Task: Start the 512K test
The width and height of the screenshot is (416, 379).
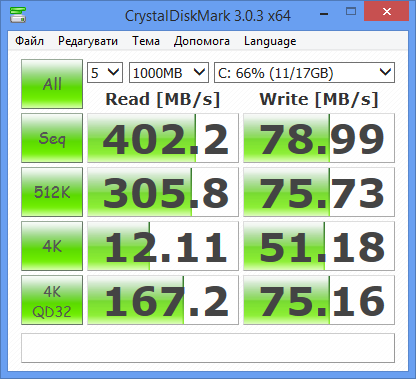Action: tap(52, 192)
